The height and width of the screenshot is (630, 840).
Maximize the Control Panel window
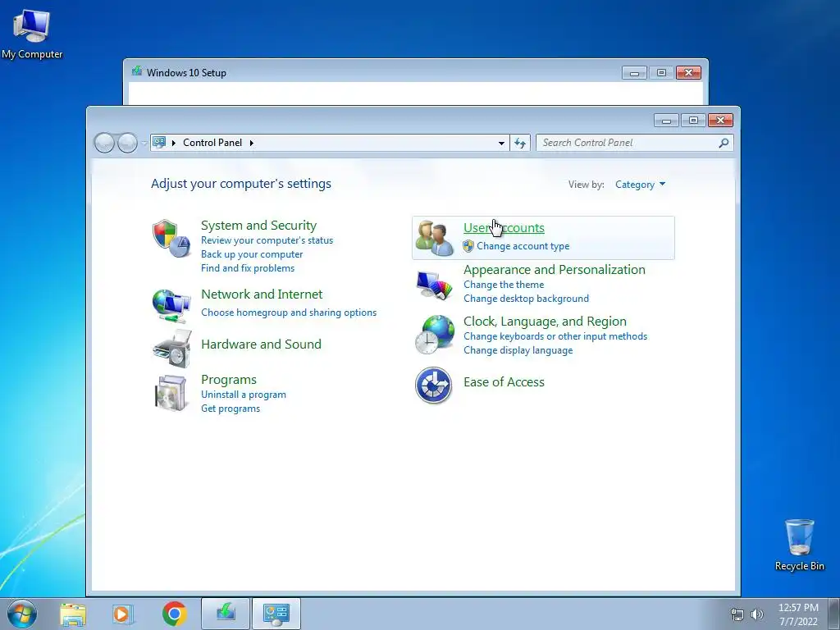tap(693, 121)
